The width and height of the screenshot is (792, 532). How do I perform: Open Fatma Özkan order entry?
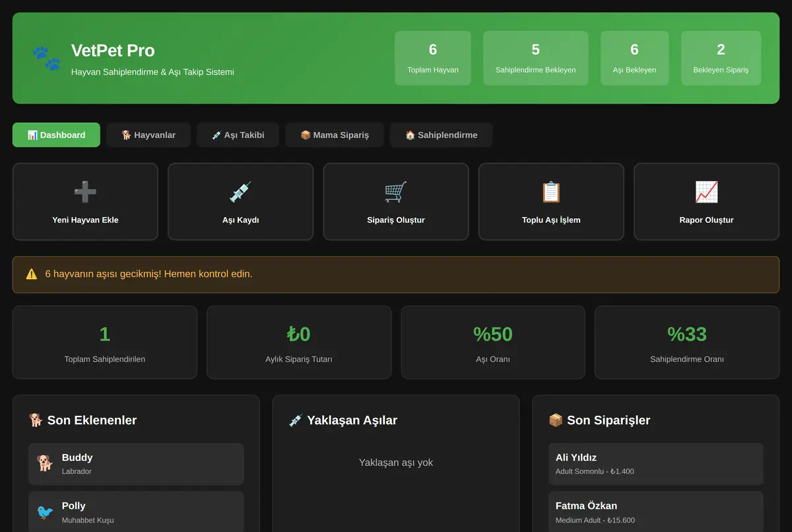656,512
